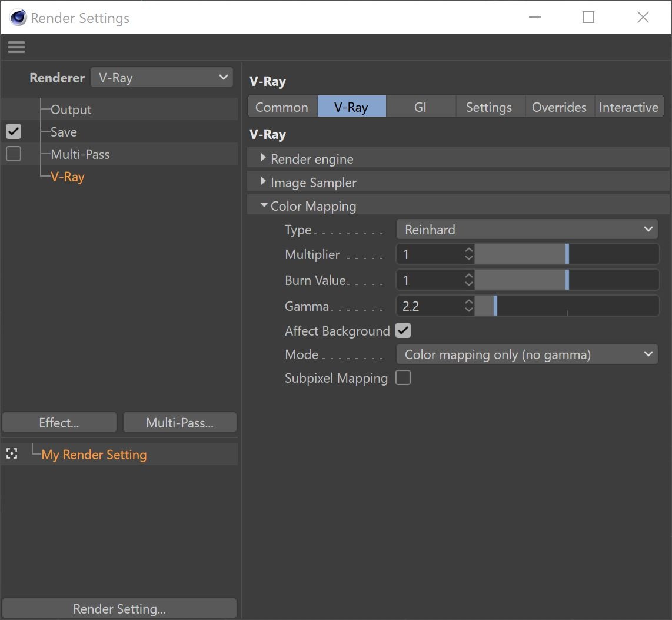Disable the Save checkbox
Image resolution: width=672 pixels, height=620 pixels.
(x=14, y=132)
